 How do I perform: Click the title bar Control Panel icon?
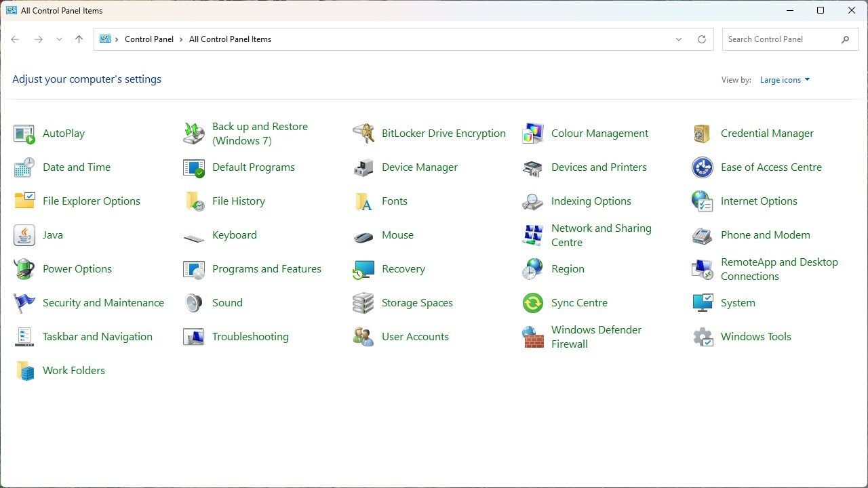pos(12,11)
